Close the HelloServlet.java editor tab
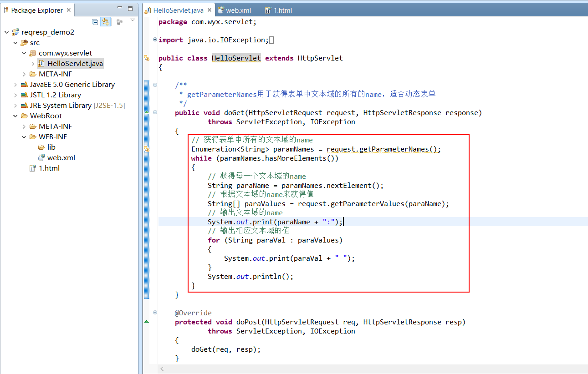The width and height of the screenshot is (588, 374). coord(210,10)
